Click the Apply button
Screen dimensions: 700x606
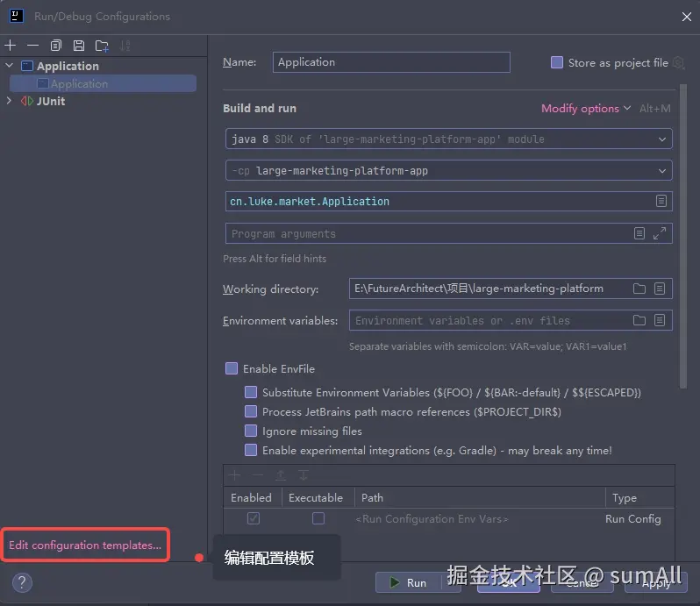(656, 583)
